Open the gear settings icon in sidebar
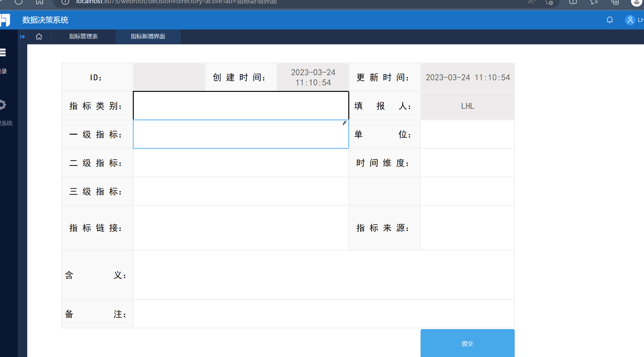This screenshot has width=644, height=357. (x=3, y=105)
